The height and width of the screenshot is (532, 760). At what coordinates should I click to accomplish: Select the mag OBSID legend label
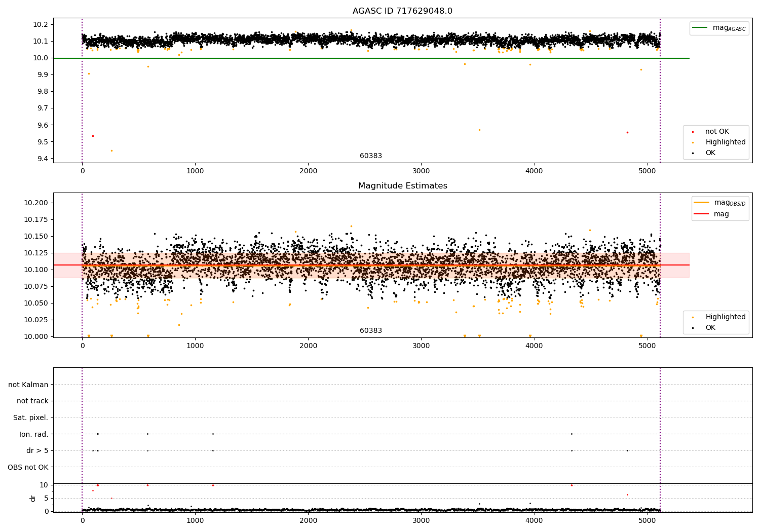point(730,203)
